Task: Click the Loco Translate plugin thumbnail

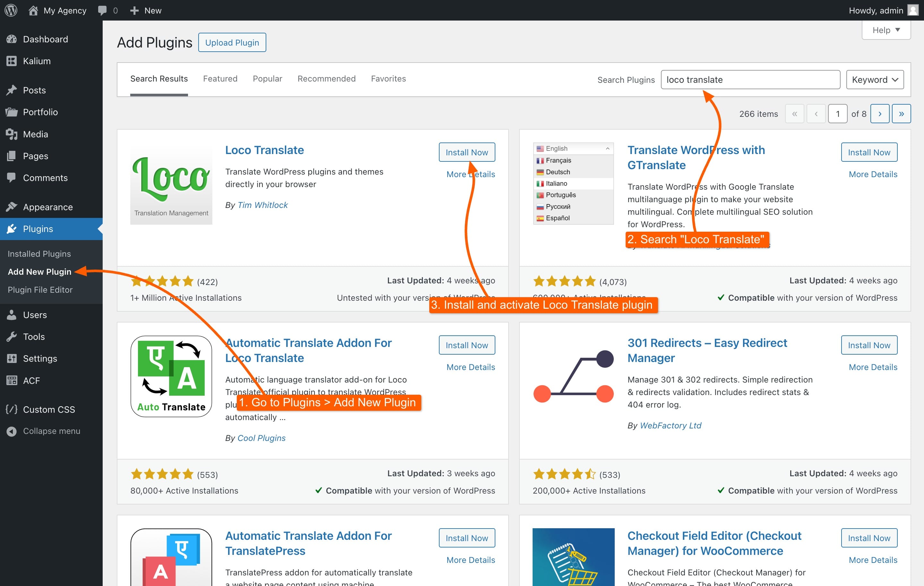Action: coord(171,184)
